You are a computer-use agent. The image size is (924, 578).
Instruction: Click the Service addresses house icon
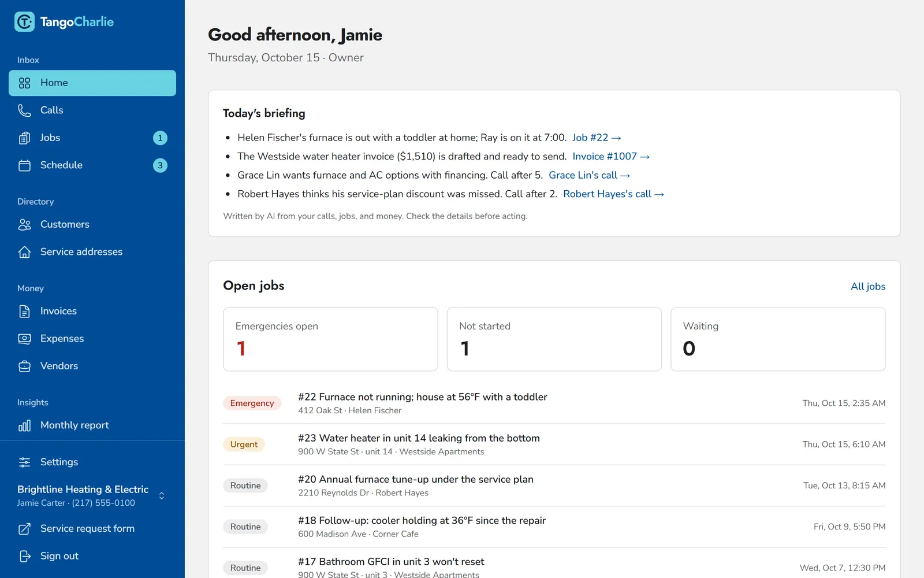tap(24, 252)
